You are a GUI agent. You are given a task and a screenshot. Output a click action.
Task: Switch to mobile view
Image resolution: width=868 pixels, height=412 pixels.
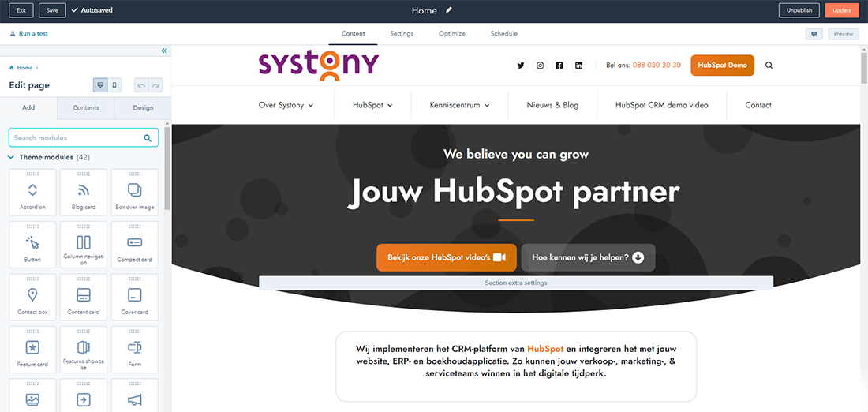coord(114,85)
